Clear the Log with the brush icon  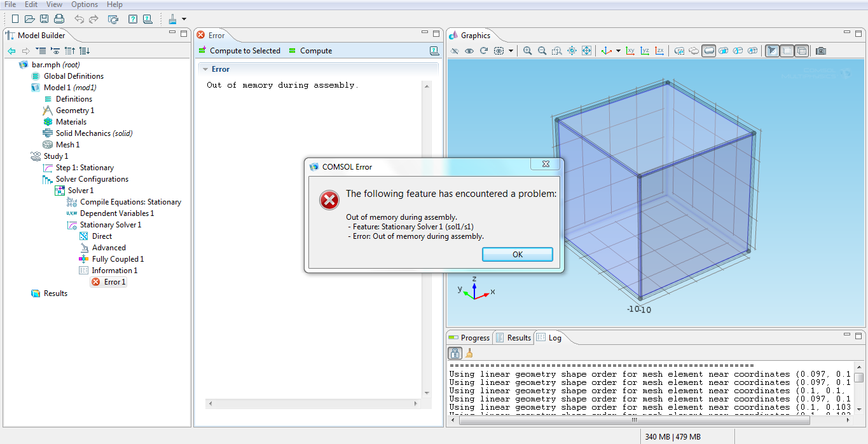[x=470, y=353]
